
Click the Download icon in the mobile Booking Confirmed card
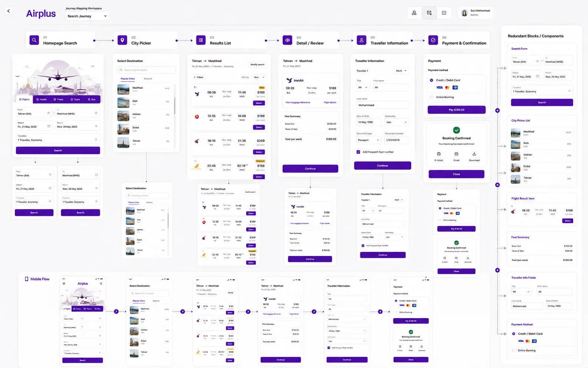point(422,347)
